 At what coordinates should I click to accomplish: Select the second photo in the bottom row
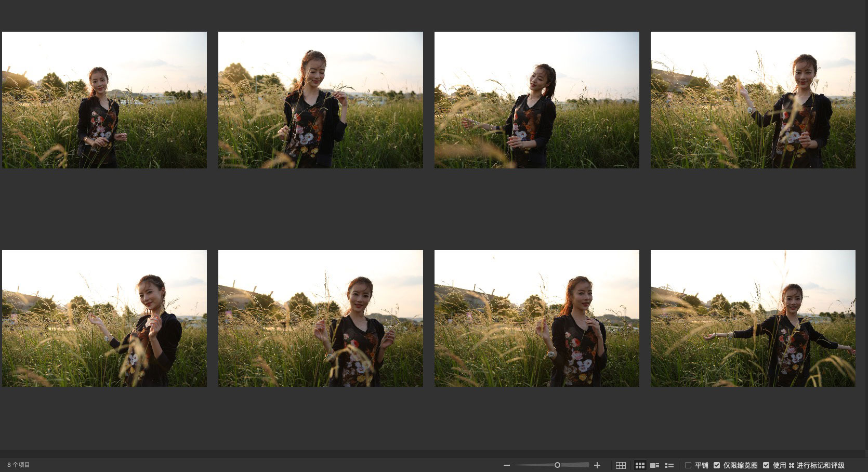[x=320, y=318]
